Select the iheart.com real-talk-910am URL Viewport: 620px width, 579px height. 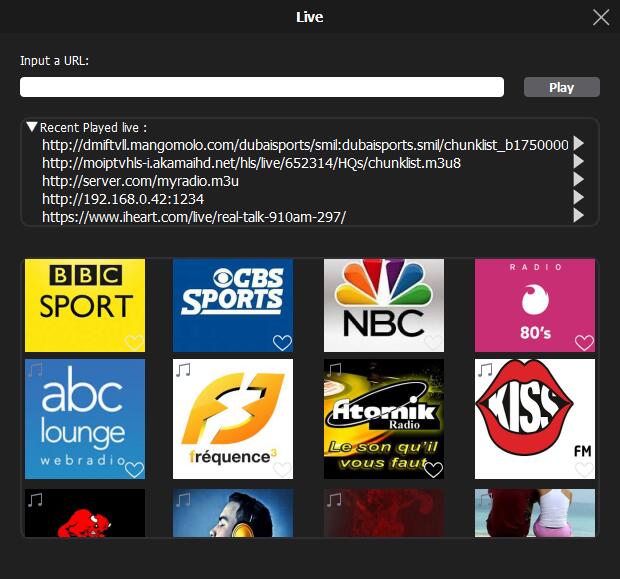(x=194, y=217)
